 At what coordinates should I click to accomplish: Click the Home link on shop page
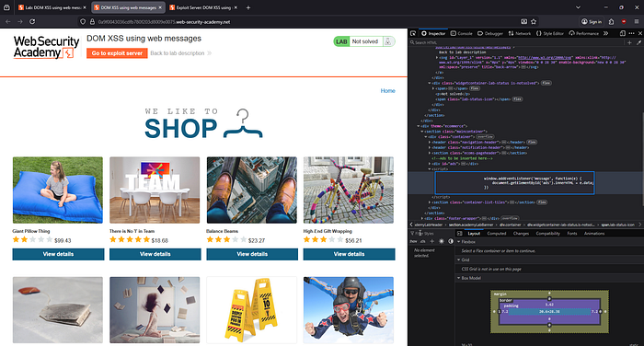[x=387, y=91]
